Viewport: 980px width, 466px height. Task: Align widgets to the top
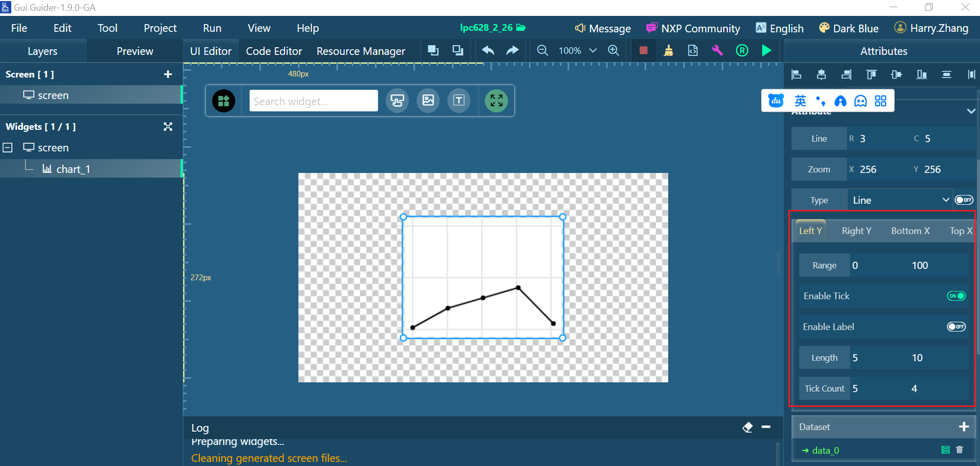click(872, 74)
